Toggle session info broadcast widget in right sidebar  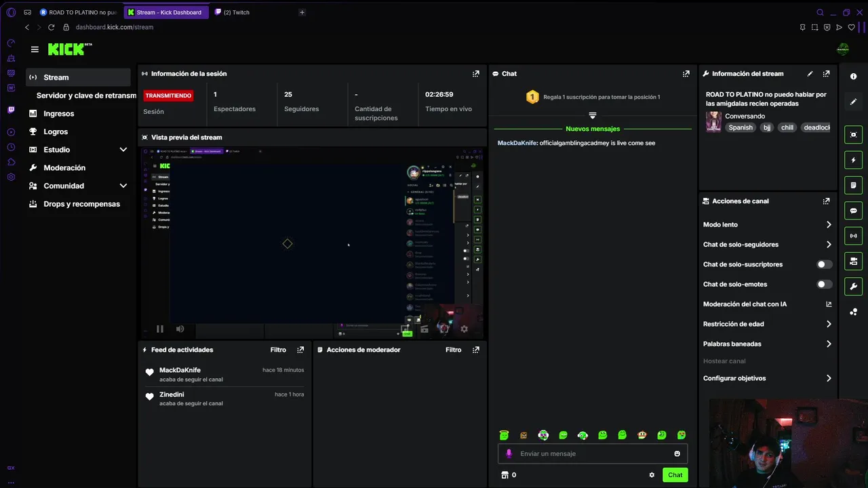point(854,236)
